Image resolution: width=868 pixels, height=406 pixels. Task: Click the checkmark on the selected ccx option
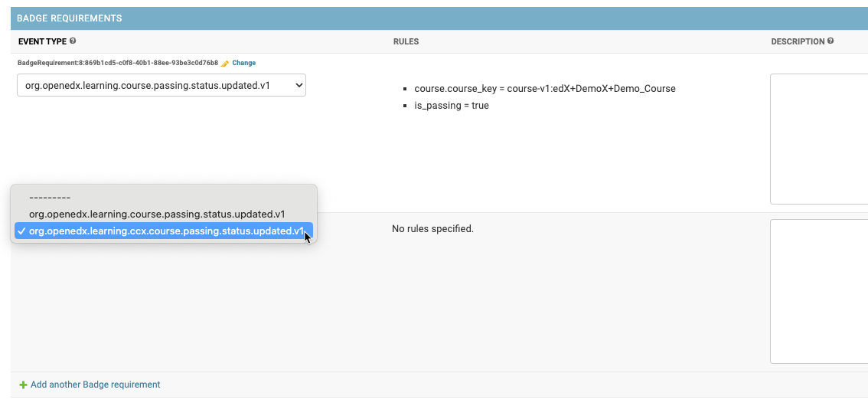(21, 231)
